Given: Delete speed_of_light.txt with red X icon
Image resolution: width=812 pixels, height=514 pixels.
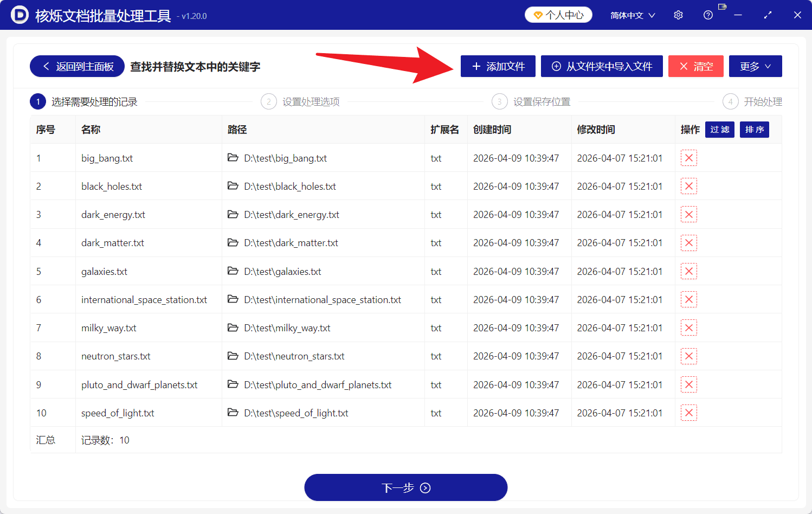Looking at the screenshot, I should coord(688,413).
